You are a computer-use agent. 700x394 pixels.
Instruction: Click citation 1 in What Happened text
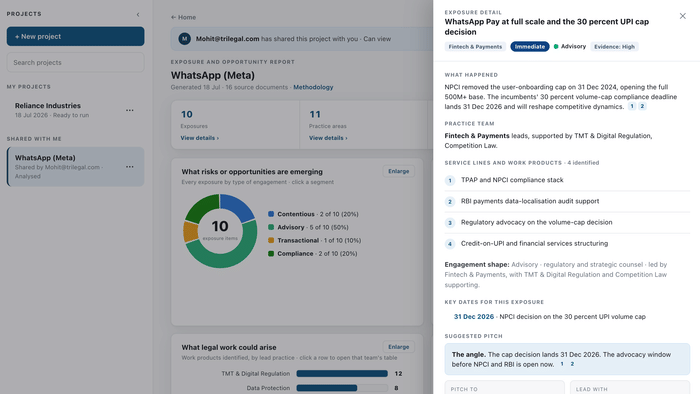point(632,106)
